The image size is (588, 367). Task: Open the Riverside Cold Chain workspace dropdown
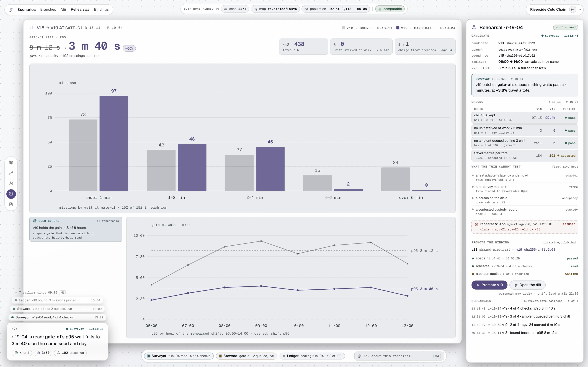click(580, 10)
